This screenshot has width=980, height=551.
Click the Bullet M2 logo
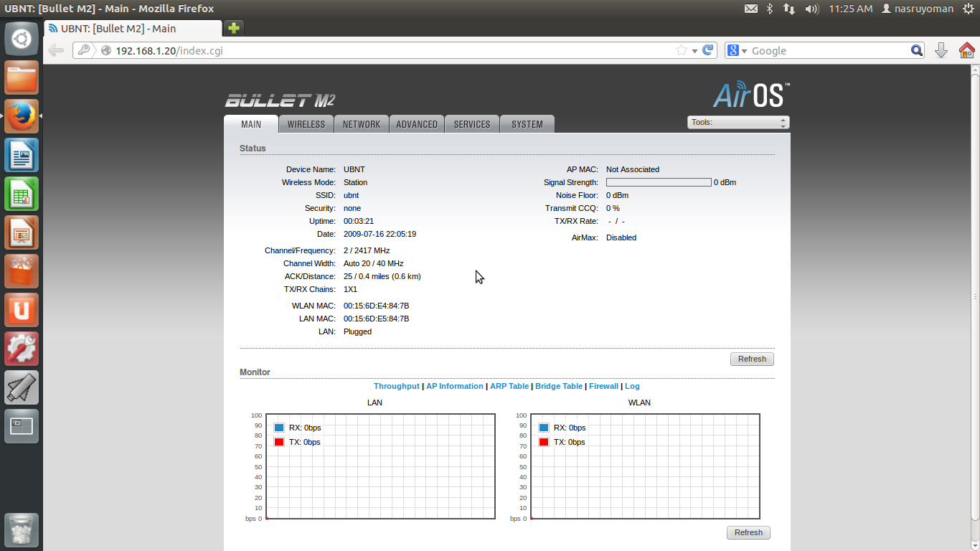tap(280, 100)
